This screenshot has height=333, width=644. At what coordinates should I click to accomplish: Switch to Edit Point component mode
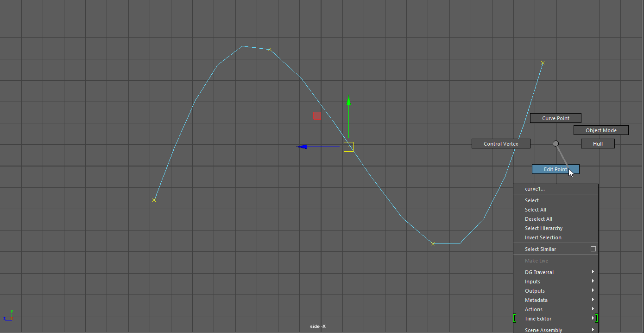555,169
